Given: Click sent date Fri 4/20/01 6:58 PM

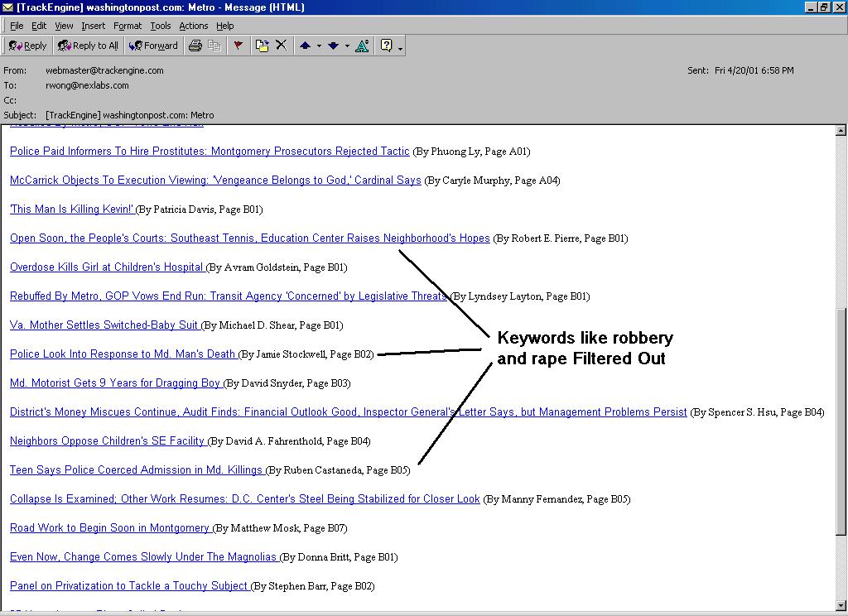Looking at the screenshot, I should tap(754, 70).
